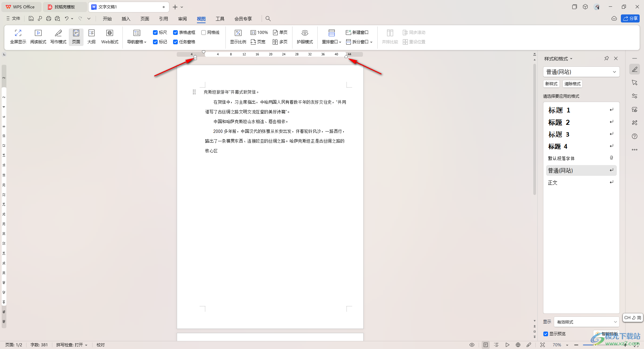Click the styles pencil icon in sidebar
This screenshot has width=644, height=349.
tap(635, 69)
